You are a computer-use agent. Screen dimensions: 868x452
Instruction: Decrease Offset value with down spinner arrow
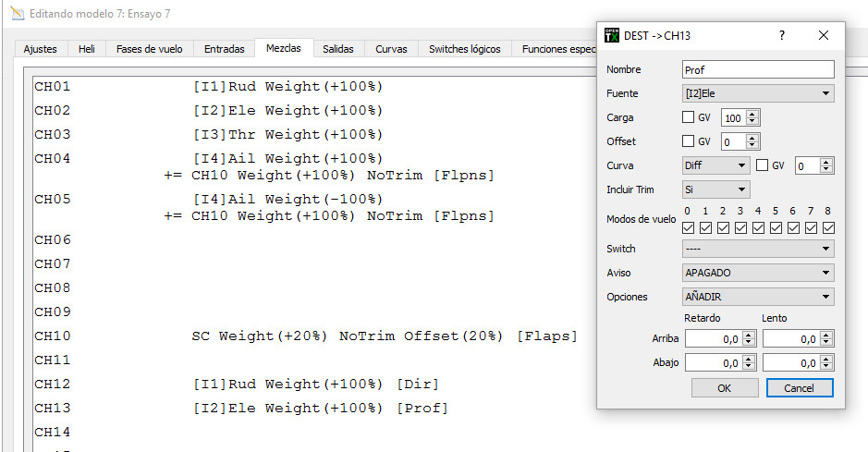(x=752, y=146)
